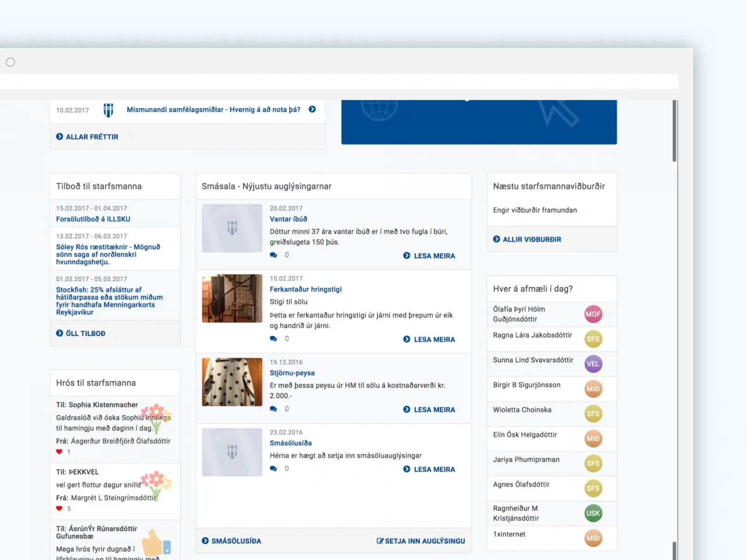Click arrow icon beside Mismunandi samfélagsmiðlar news
This screenshot has height=560, width=747.
(x=312, y=109)
